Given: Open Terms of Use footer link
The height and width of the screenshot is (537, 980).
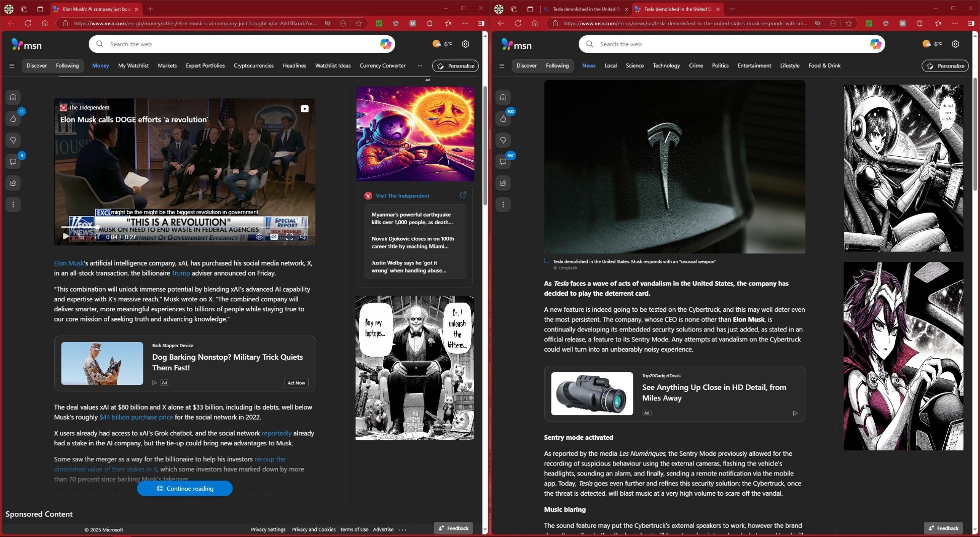Looking at the screenshot, I should tap(354, 529).
